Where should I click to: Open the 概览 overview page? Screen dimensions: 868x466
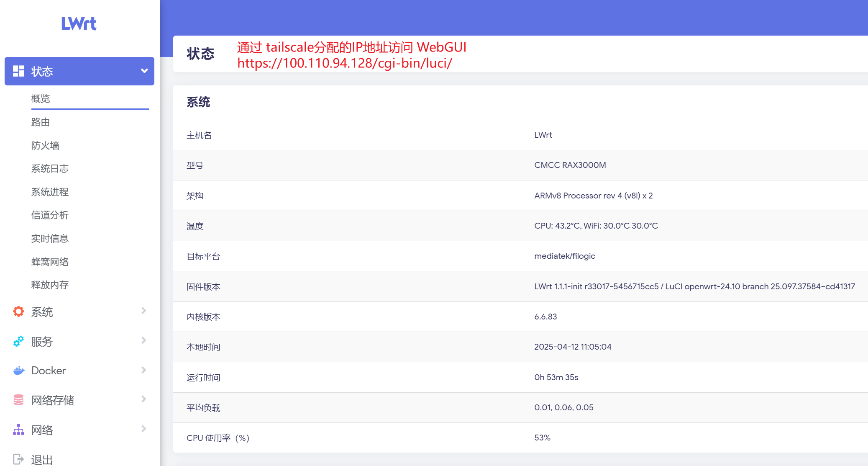tap(41, 98)
